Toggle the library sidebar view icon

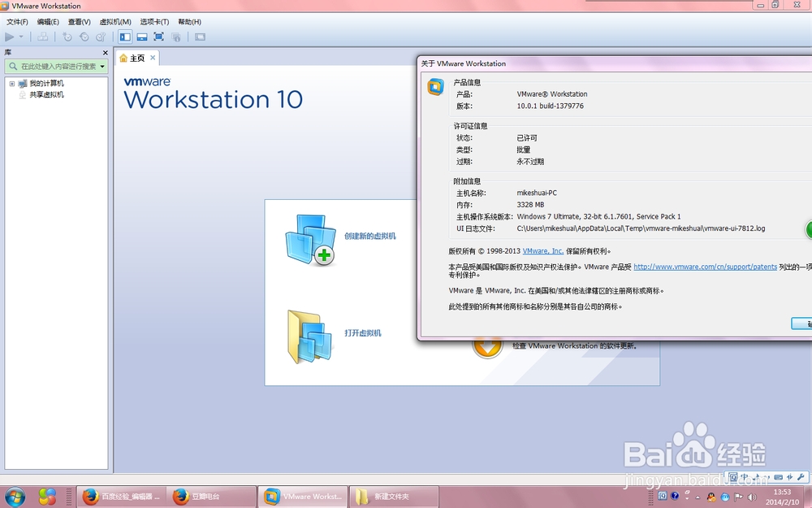click(x=125, y=37)
